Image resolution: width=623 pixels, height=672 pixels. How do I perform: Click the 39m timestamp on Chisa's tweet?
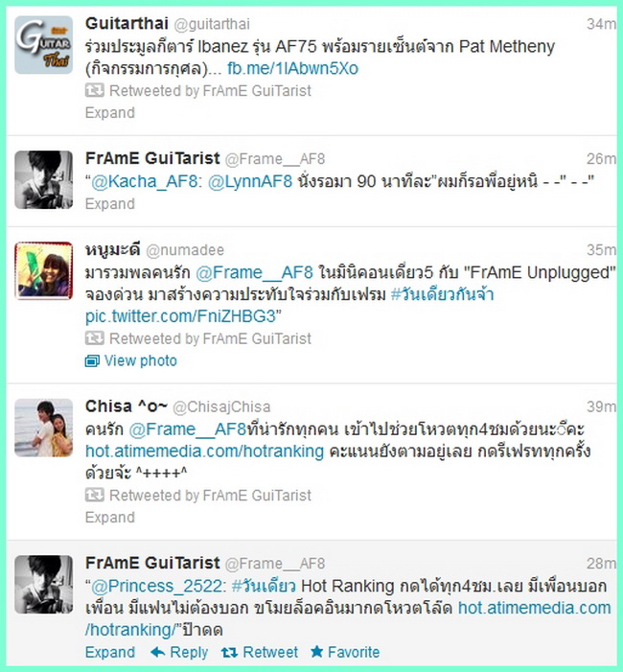(x=601, y=406)
